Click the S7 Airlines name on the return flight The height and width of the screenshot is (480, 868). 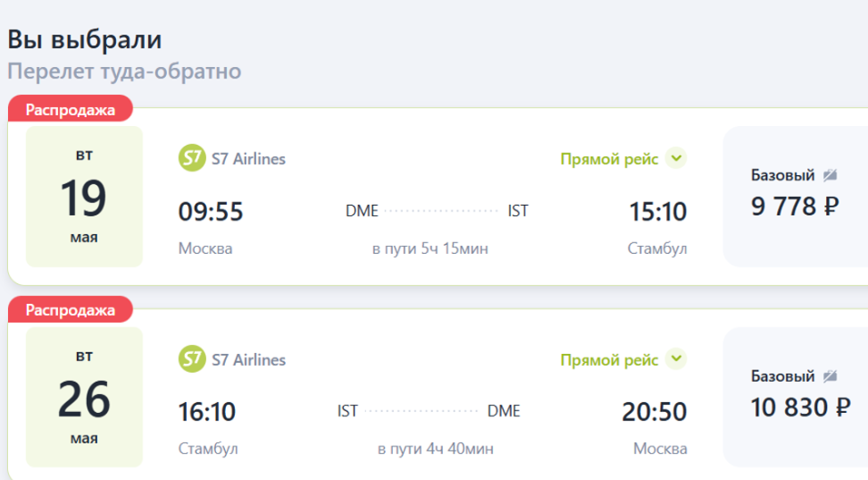pos(248,359)
